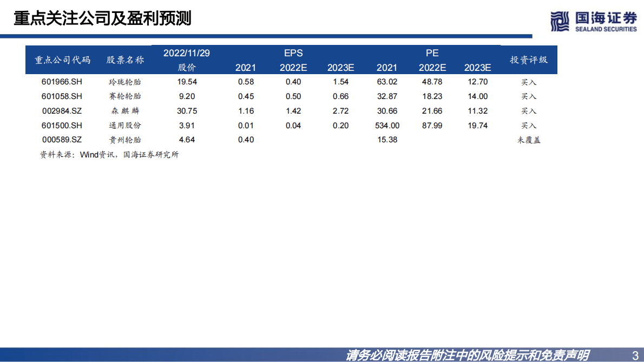Expand the 股票名称 column header
This screenshot has height=362, width=644.
click(x=126, y=60)
